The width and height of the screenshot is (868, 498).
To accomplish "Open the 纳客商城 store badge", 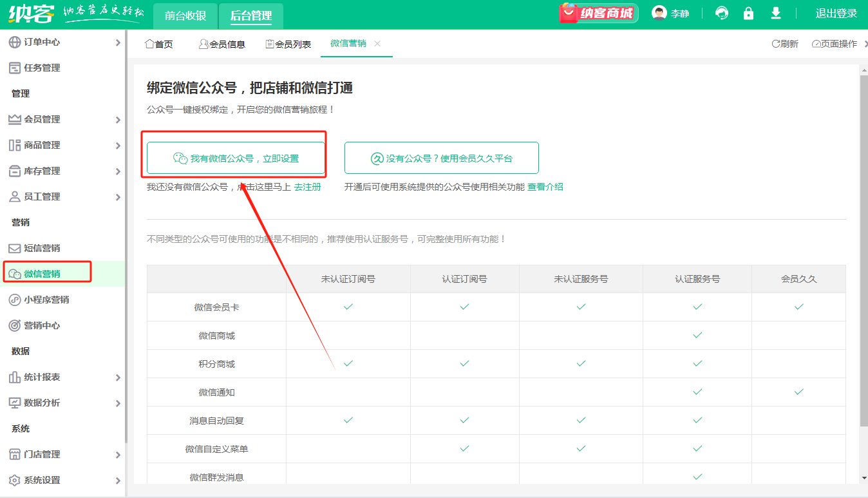I will pyautogui.click(x=598, y=14).
